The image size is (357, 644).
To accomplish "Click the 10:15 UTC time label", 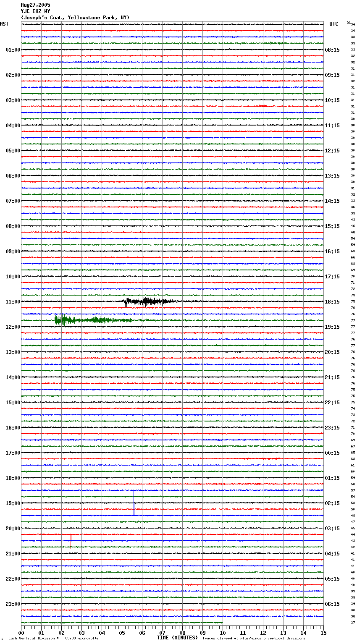I will (332, 100).
